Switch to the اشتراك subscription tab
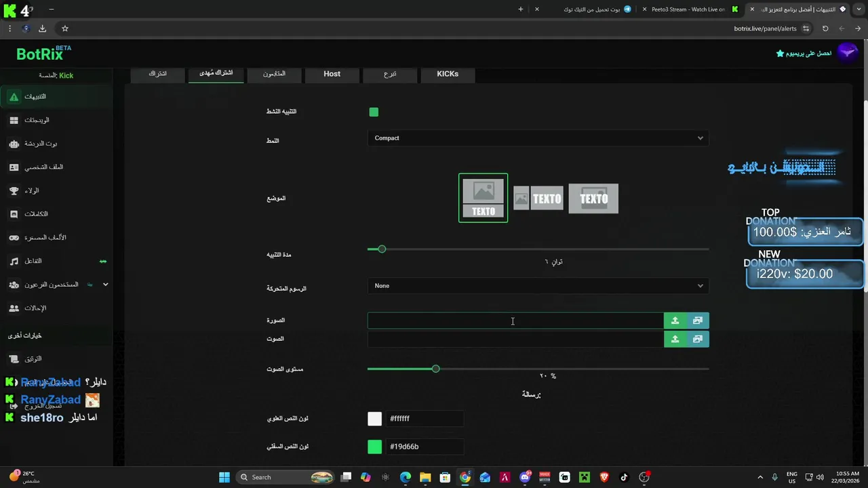This screenshot has width=868, height=488. pyautogui.click(x=158, y=74)
